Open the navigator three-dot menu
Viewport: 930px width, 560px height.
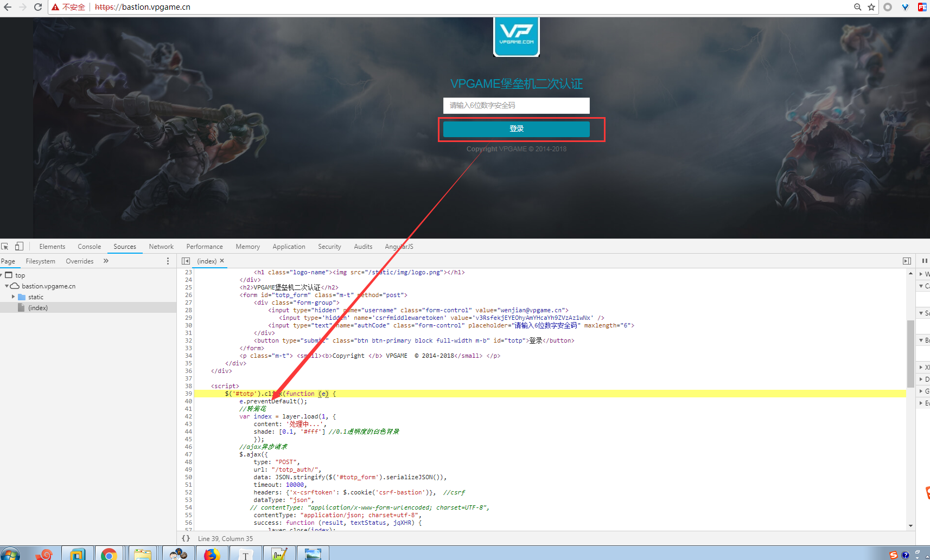168,261
